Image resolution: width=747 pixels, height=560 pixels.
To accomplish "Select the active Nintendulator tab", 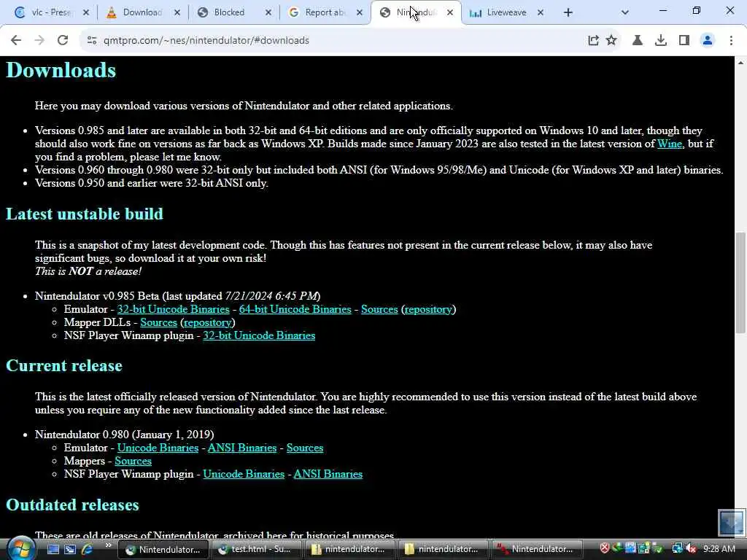I will tap(415, 12).
